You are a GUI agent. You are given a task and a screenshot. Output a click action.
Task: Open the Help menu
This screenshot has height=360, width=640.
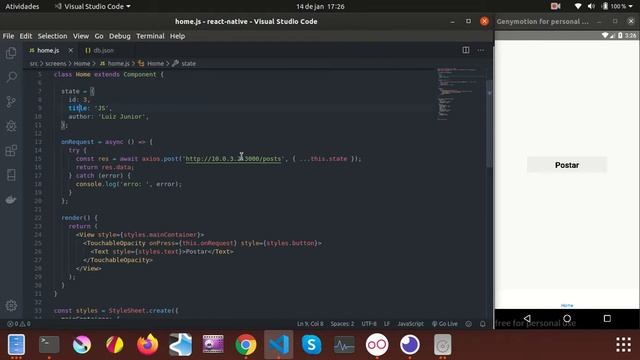(x=178, y=36)
